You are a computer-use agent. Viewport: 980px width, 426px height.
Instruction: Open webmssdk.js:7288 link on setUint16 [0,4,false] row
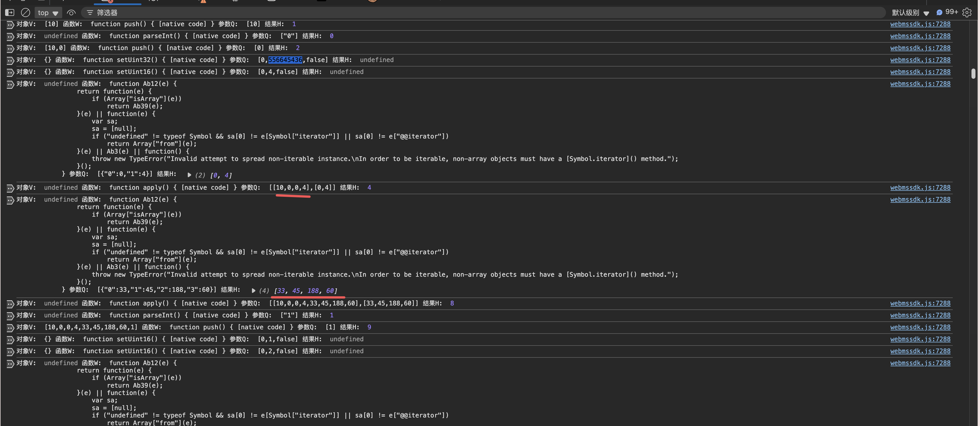click(920, 72)
